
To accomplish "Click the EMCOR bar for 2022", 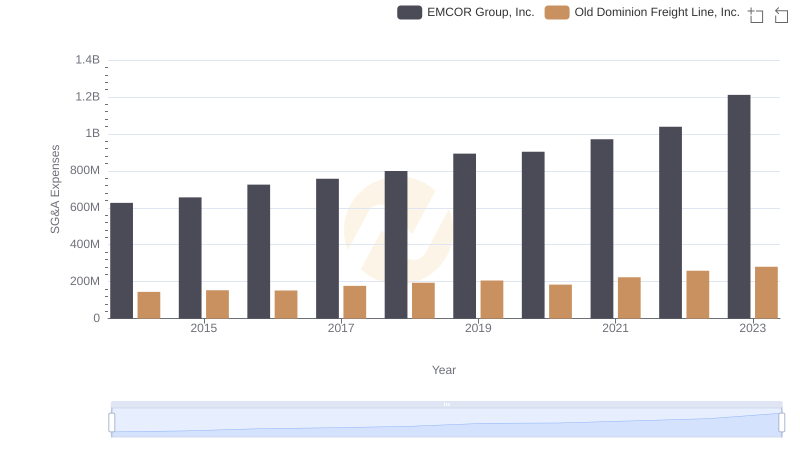I will point(670,222).
